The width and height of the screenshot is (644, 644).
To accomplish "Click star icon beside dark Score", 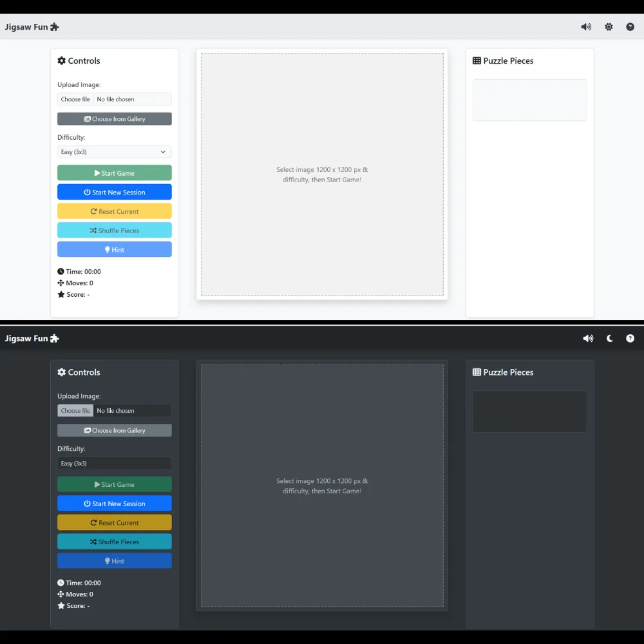I will tap(61, 605).
